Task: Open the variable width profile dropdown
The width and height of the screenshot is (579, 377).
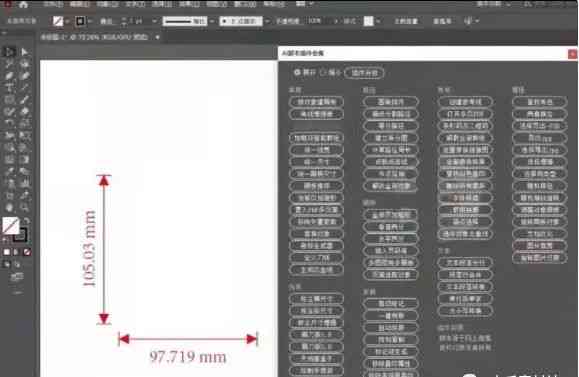Action: (212, 21)
